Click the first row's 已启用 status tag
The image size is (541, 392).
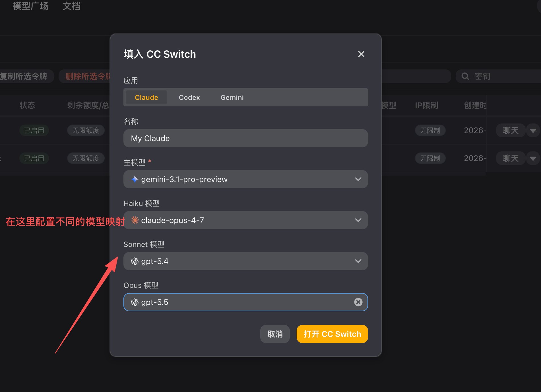34,130
